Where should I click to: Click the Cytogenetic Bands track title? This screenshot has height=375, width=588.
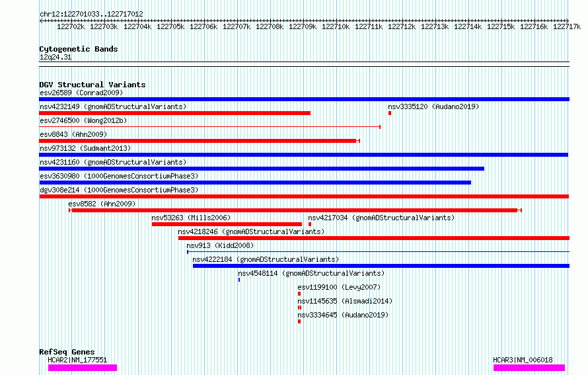[x=79, y=49]
